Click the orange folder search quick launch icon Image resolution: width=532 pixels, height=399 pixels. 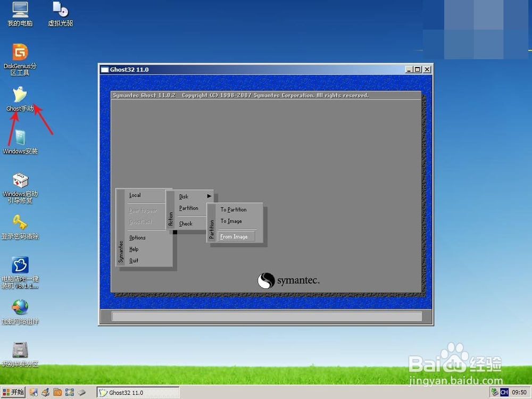click(57, 393)
